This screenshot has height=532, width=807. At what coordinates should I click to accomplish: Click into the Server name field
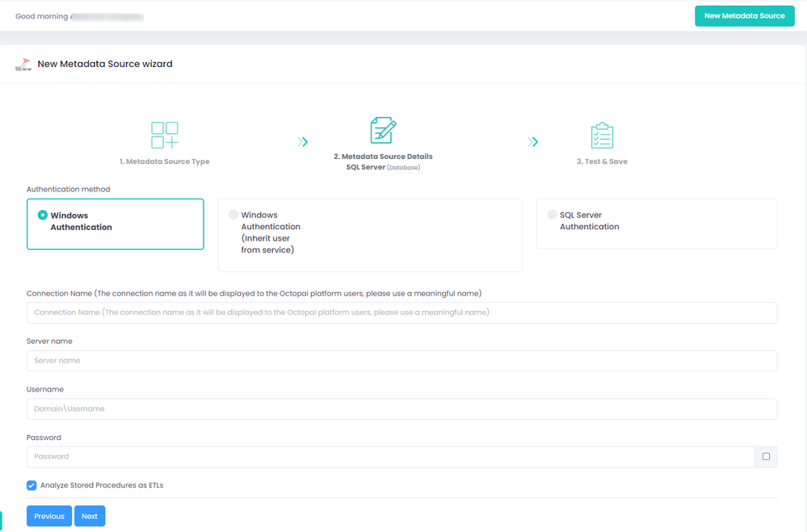pyautogui.click(x=402, y=361)
